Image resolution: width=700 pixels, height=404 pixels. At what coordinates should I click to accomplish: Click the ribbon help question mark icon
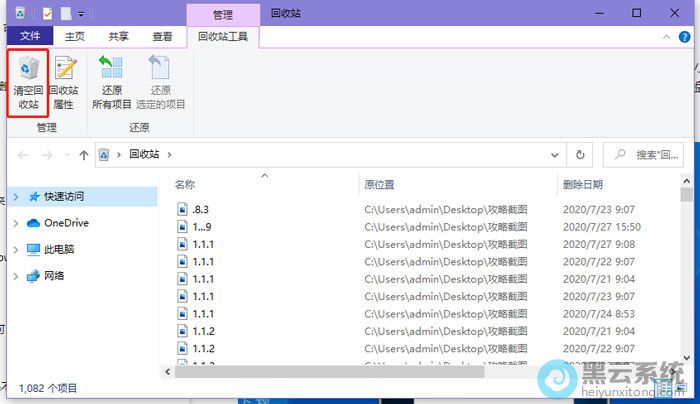(x=687, y=36)
